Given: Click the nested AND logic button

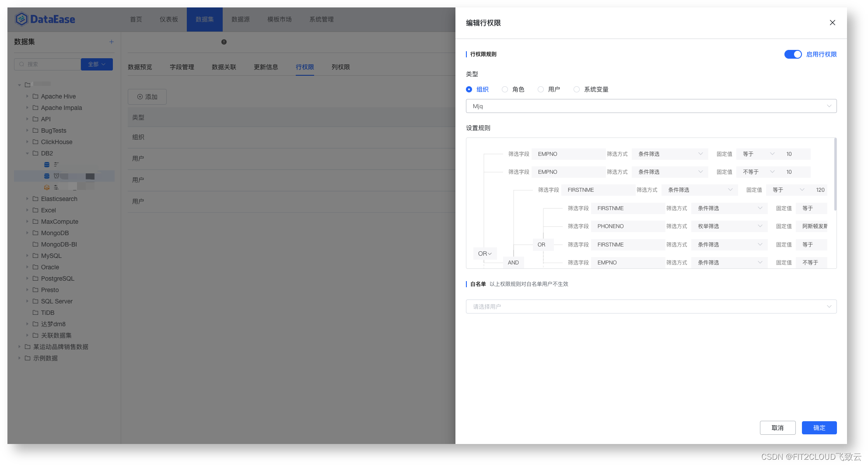Looking at the screenshot, I should coord(513,263).
